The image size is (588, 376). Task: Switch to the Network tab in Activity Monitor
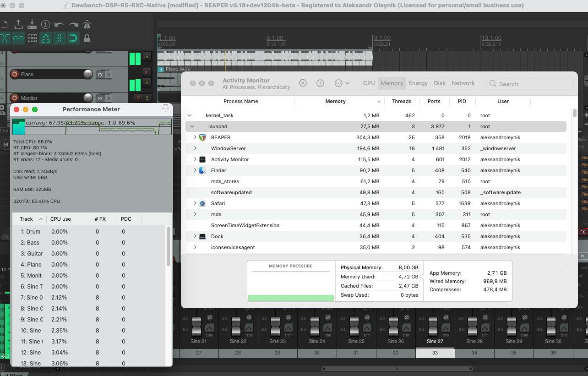click(x=463, y=83)
